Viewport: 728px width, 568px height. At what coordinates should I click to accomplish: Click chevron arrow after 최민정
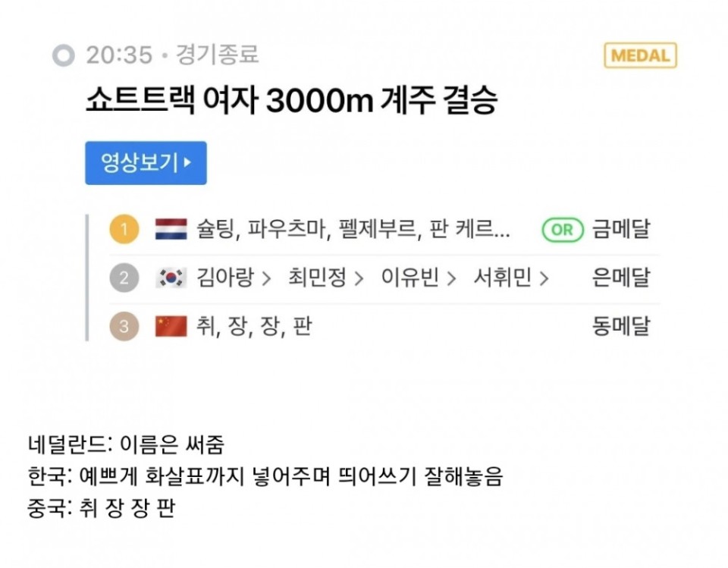pyautogui.click(x=359, y=278)
